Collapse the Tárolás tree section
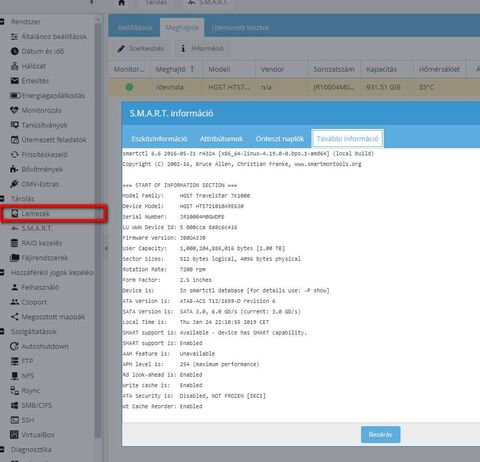480x462 pixels. [2, 199]
